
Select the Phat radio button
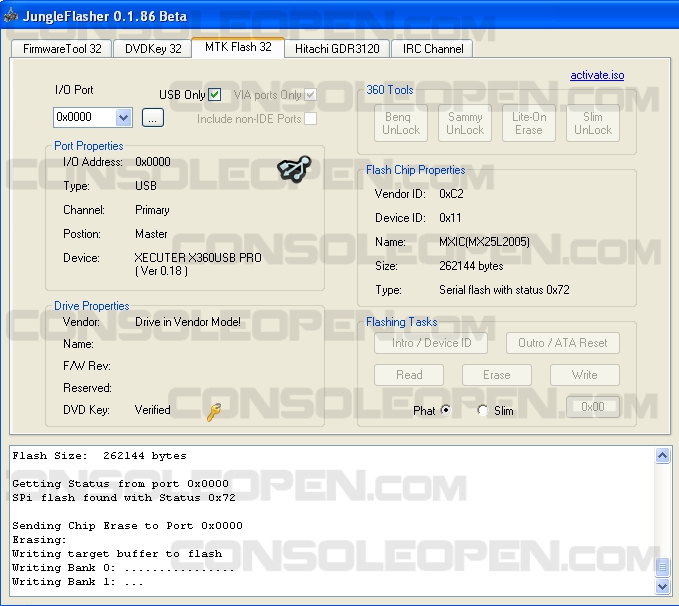(446, 410)
